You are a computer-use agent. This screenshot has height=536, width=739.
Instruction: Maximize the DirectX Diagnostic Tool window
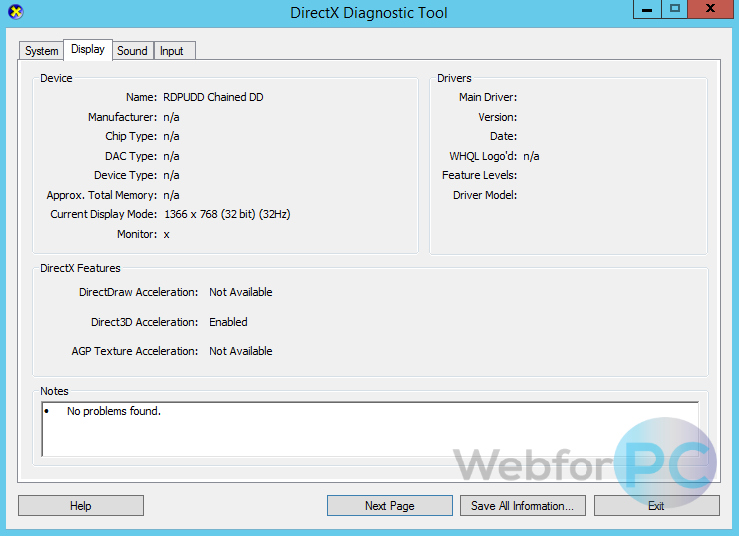tap(674, 9)
